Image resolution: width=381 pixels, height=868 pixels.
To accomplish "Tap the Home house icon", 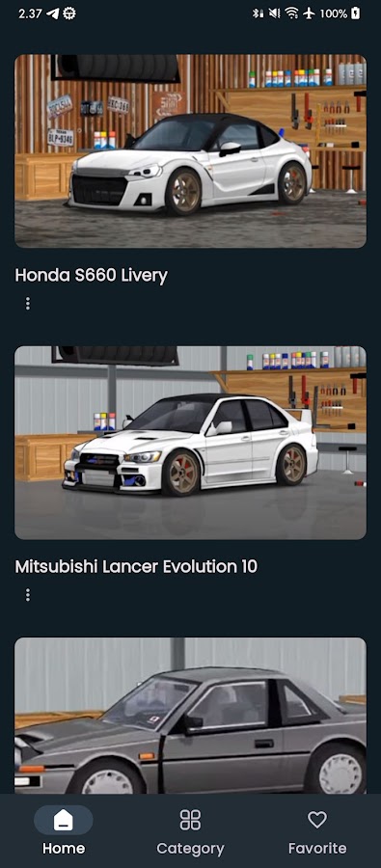I will (63, 820).
